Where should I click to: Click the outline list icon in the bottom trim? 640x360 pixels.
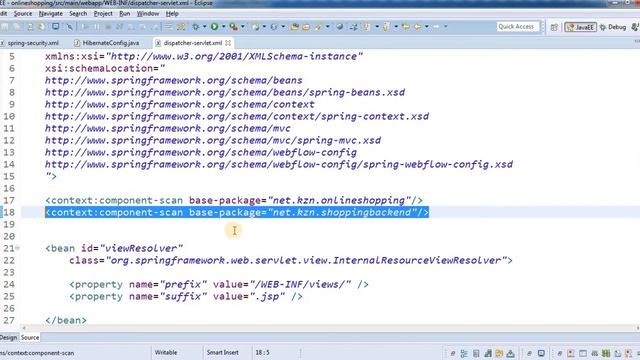pos(464,353)
